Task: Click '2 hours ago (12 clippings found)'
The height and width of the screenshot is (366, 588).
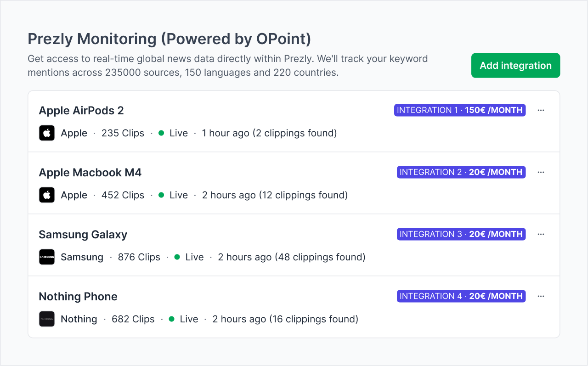Action: pyautogui.click(x=275, y=195)
